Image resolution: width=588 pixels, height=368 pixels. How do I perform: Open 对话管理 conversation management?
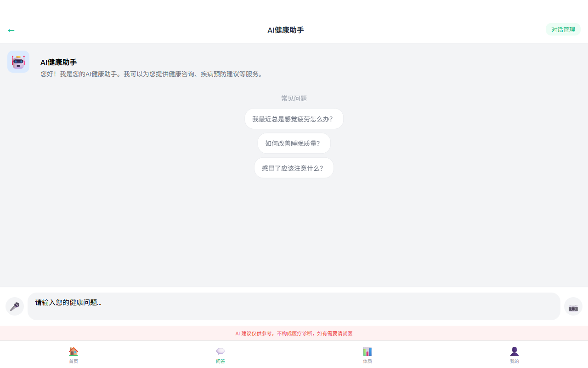coord(563,29)
